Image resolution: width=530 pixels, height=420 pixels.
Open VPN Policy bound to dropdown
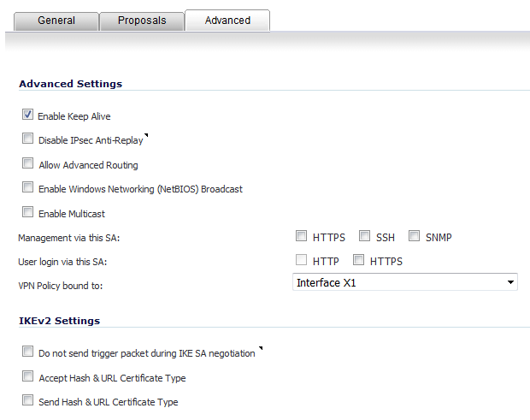click(x=405, y=282)
